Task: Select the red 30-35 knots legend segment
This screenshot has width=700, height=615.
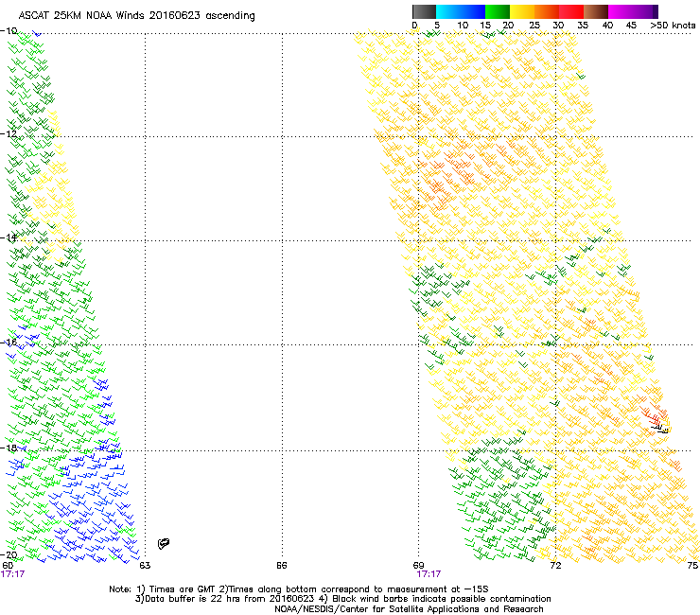Action: point(571,11)
